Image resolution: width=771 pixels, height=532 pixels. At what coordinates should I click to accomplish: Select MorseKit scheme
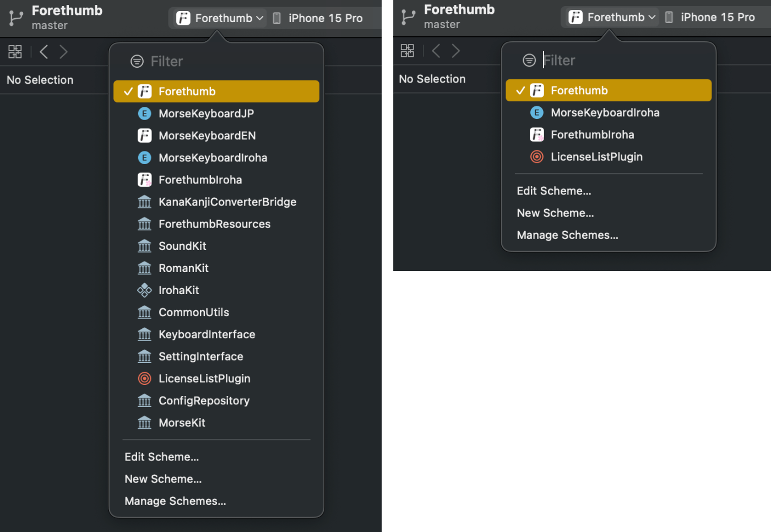click(216, 422)
